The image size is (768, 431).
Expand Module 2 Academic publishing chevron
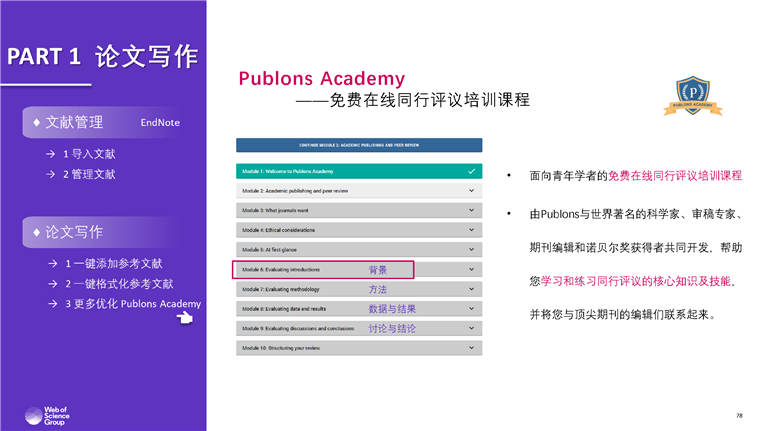click(x=471, y=191)
